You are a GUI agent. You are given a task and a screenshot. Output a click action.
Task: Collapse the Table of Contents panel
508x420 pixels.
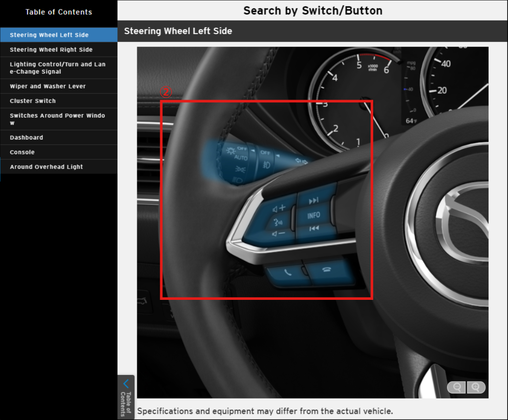pos(126,397)
